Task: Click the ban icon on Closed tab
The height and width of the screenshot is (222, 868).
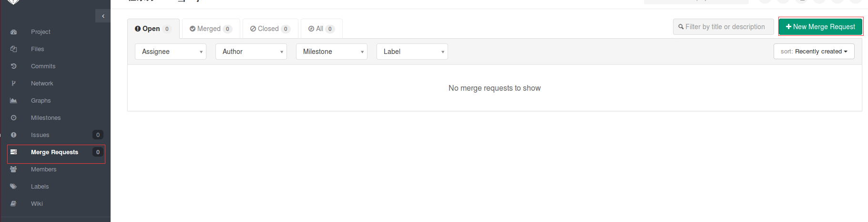Action: tap(253, 29)
